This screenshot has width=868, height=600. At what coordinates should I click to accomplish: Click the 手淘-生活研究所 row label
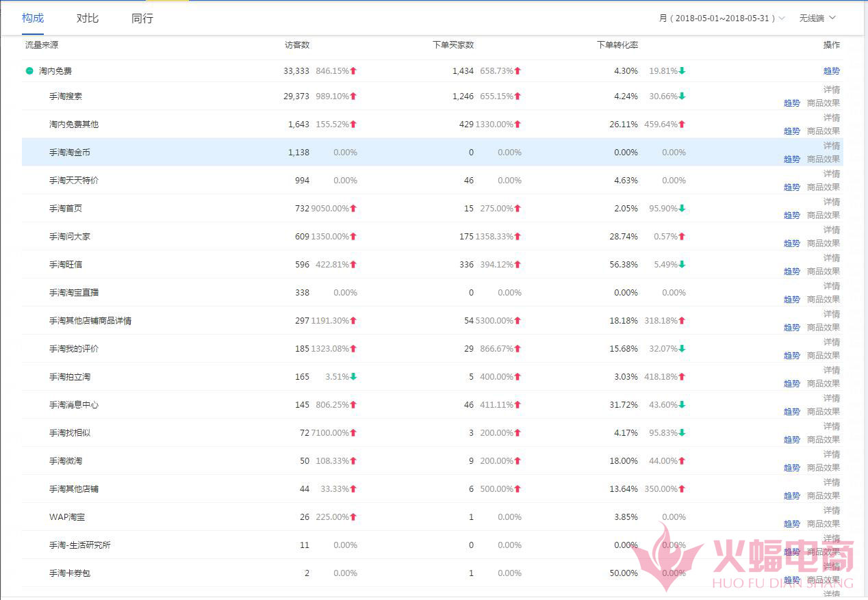pyautogui.click(x=80, y=545)
